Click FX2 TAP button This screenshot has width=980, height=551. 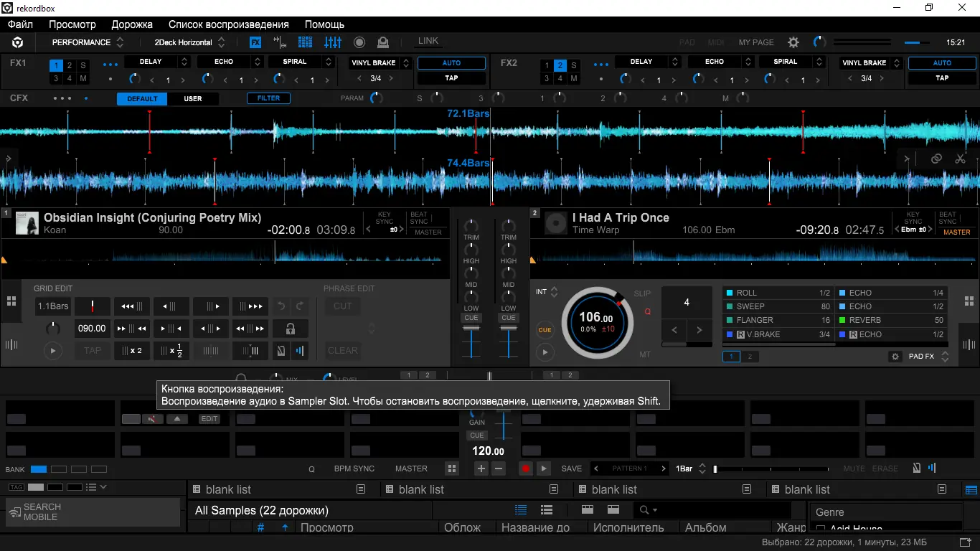coord(942,78)
